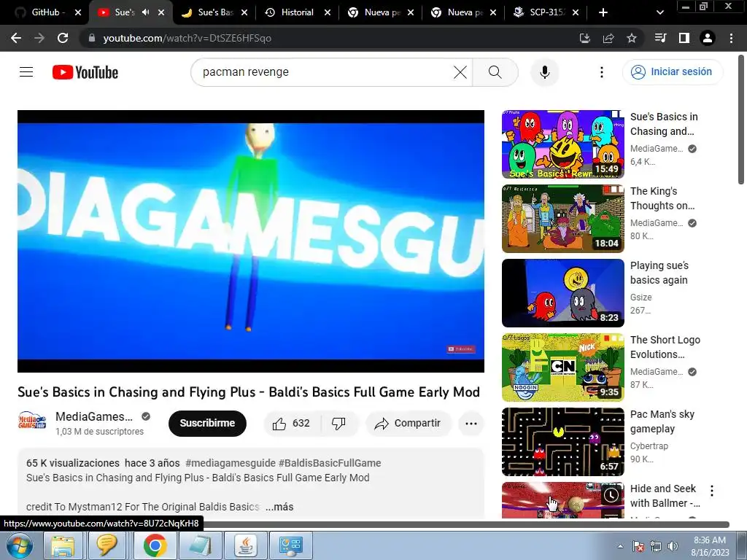Subscribe with the Suscribirme button
This screenshot has width=747, height=560.
click(207, 424)
